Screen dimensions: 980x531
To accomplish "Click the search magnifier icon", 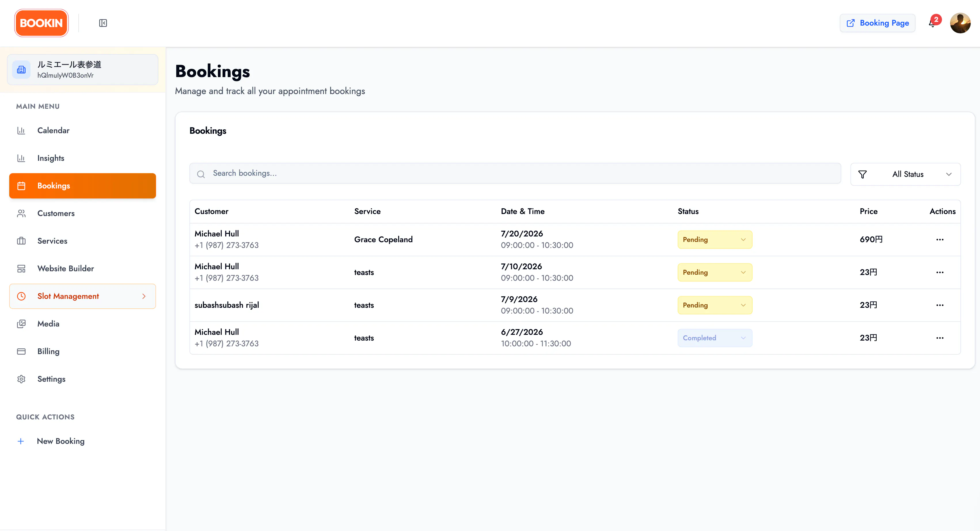I will 201,174.
